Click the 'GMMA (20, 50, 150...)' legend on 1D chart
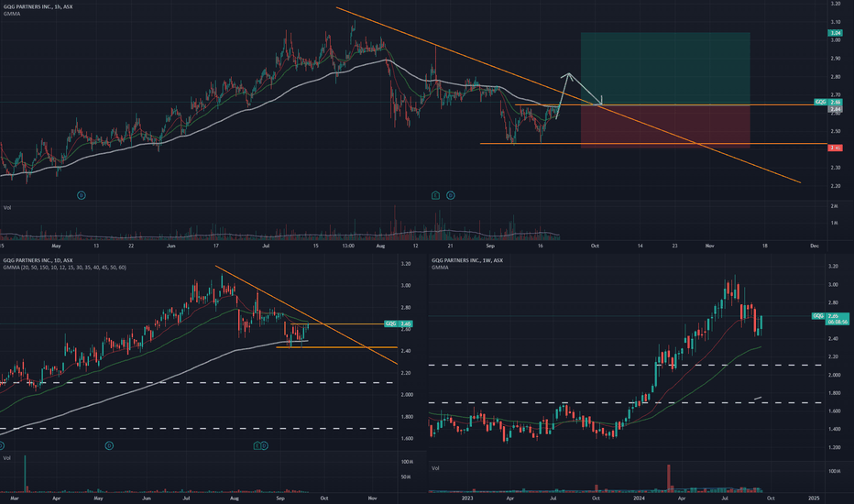This screenshot has height=504, width=854. point(64,268)
